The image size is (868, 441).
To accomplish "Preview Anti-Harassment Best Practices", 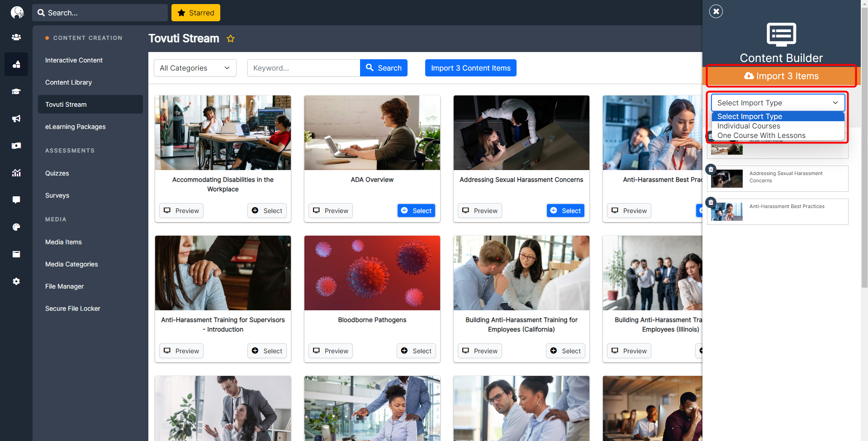I will pyautogui.click(x=629, y=211).
